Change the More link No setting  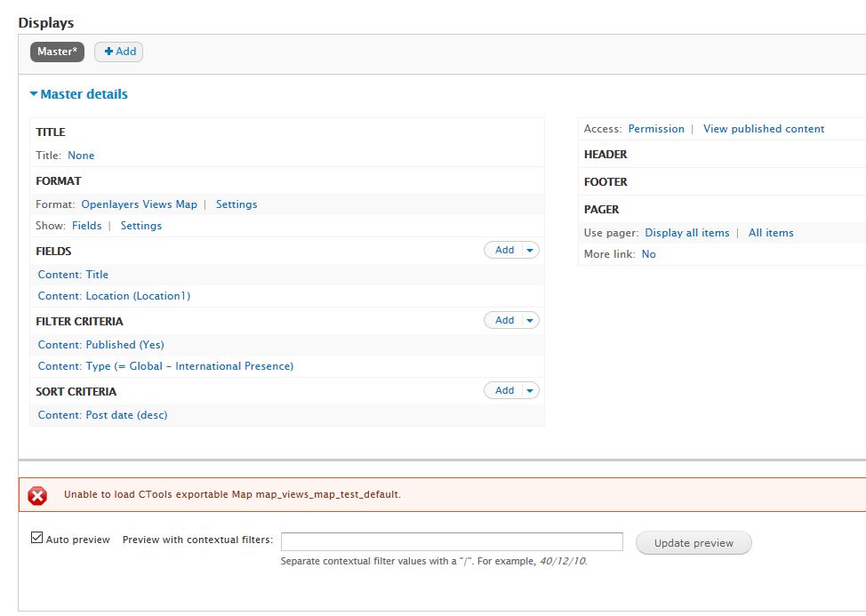[648, 254]
